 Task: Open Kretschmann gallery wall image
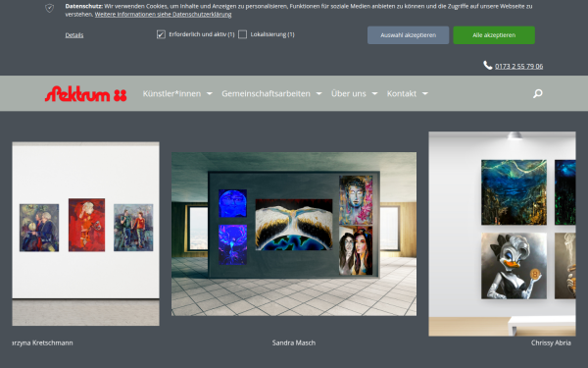tap(85, 234)
